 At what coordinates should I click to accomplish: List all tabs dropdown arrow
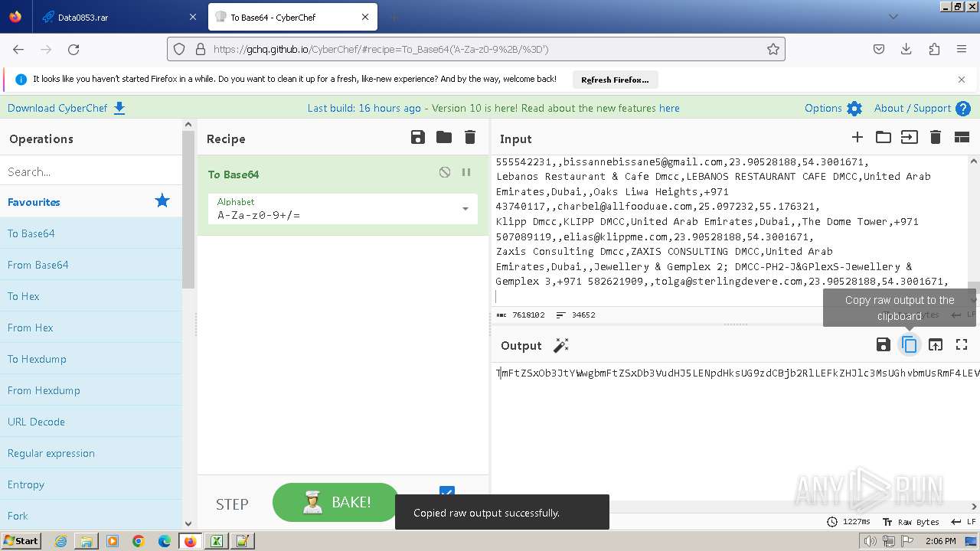893,17
